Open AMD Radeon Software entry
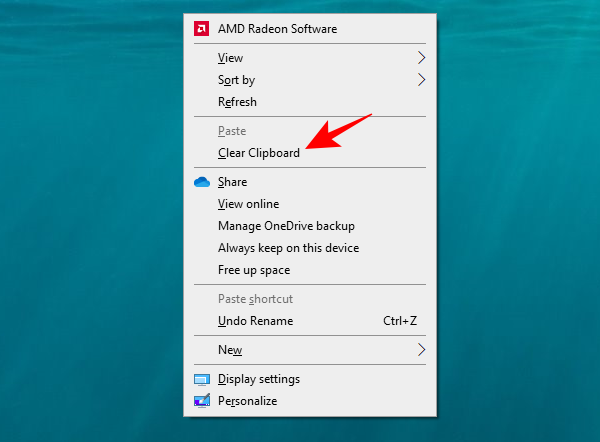 click(310, 29)
